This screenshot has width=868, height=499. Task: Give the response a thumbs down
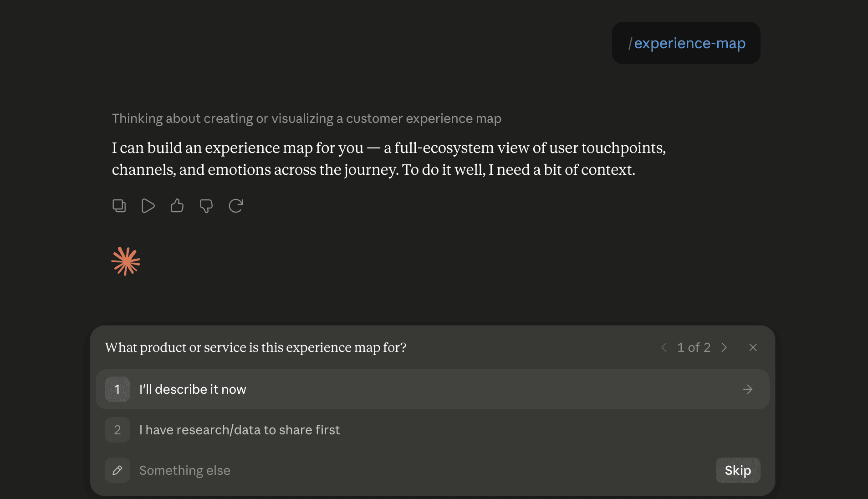pos(206,206)
